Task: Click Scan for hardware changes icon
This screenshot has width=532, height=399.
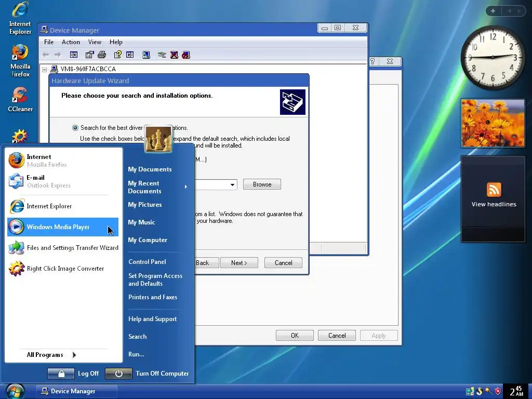Action: tap(146, 55)
